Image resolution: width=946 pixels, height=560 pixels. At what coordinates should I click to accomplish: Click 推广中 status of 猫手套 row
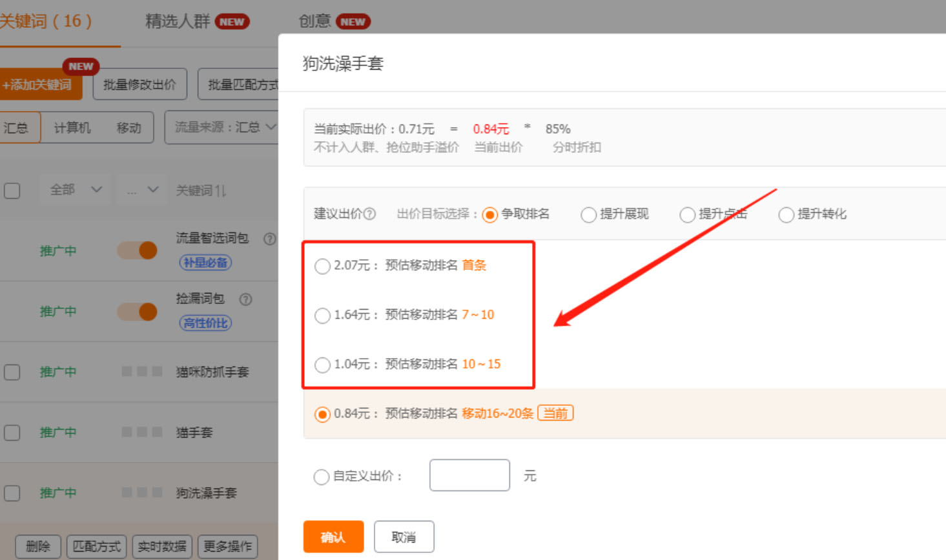click(58, 432)
